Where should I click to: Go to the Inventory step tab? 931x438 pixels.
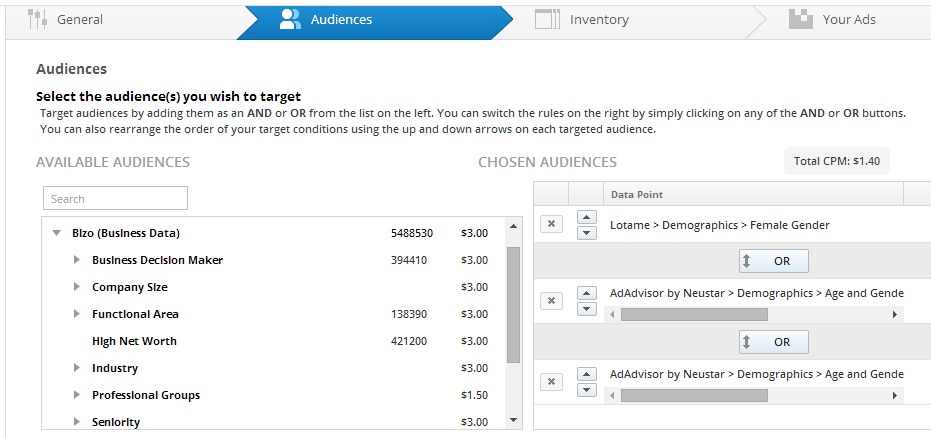point(598,19)
